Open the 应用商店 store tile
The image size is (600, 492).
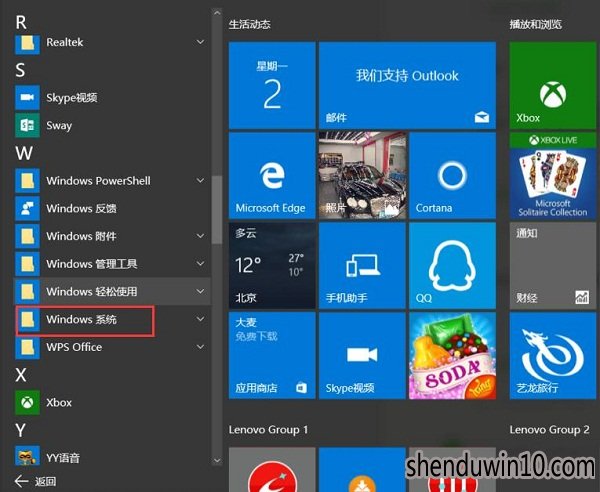click(272, 356)
